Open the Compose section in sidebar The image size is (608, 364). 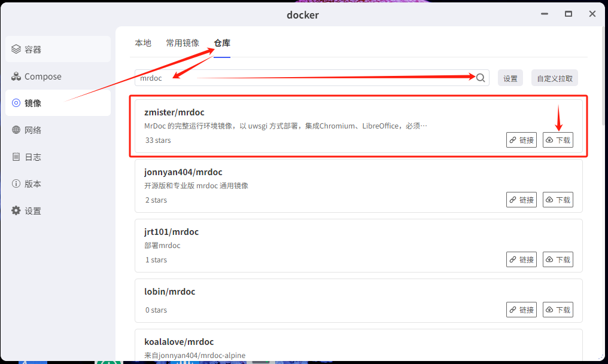[58, 77]
